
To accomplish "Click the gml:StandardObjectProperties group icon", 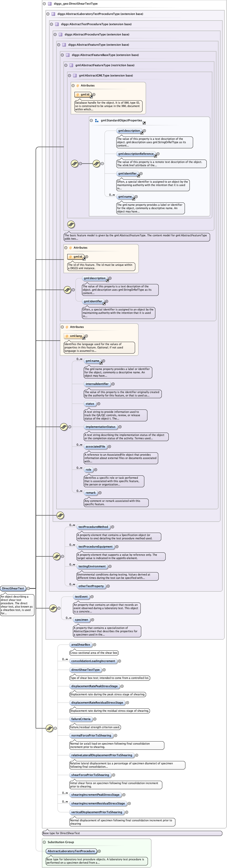I will [x=97, y=120].
